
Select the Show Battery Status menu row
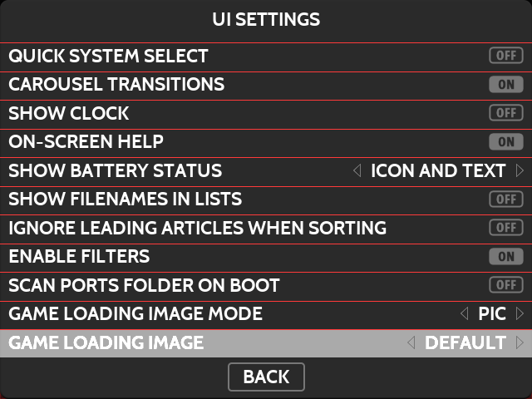coord(115,171)
